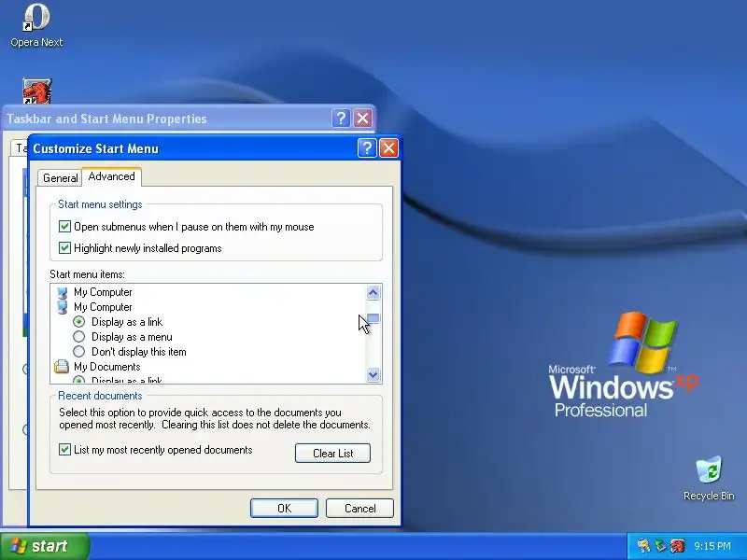This screenshot has width=747, height=560.
Task: Click the keys icon in system tray
Action: (x=643, y=546)
